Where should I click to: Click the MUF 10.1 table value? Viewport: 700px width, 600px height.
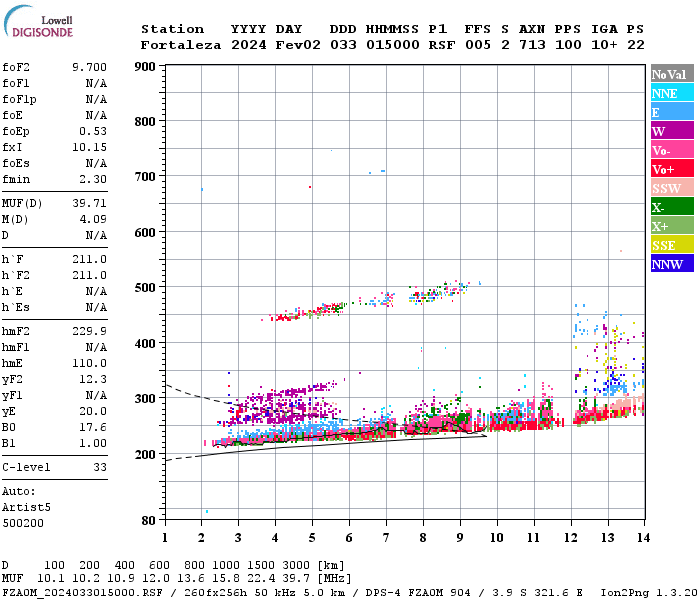tap(50, 579)
